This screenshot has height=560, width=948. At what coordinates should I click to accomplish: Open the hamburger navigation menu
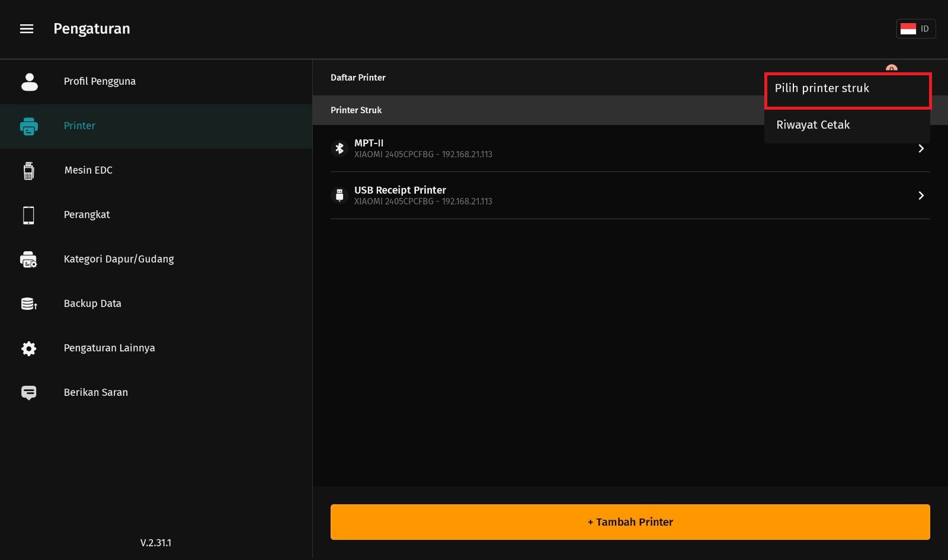pyautogui.click(x=27, y=29)
